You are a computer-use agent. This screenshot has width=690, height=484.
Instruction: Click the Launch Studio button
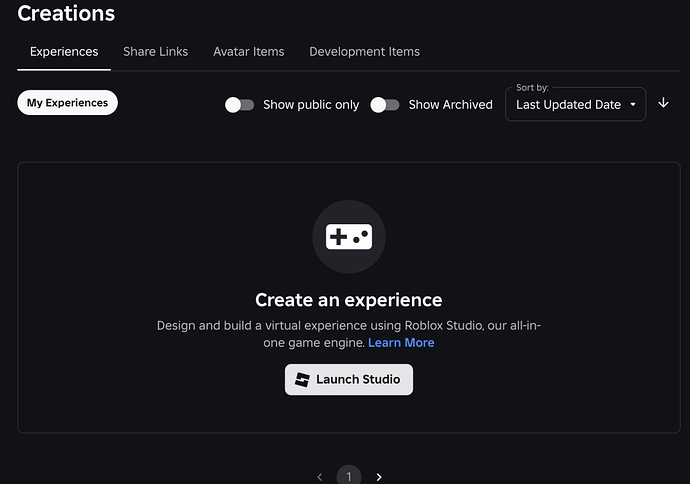(349, 379)
